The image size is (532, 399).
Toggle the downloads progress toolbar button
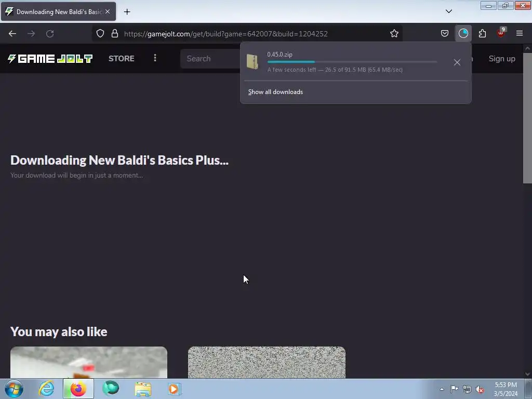463,34
